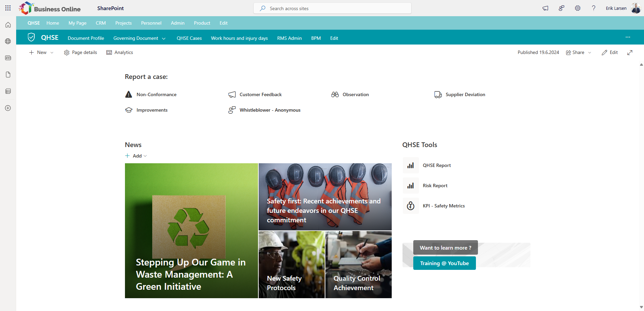Click the SharePoint title link

tap(110, 8)
